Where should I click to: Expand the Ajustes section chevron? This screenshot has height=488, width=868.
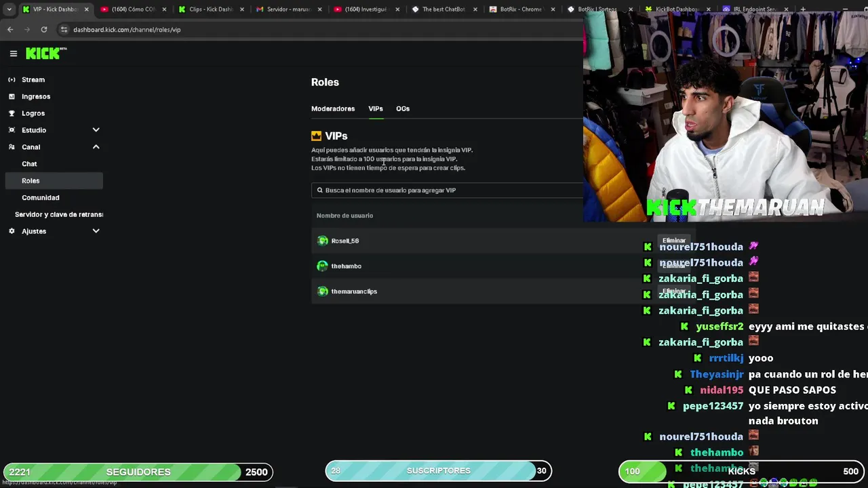(96, 231)
